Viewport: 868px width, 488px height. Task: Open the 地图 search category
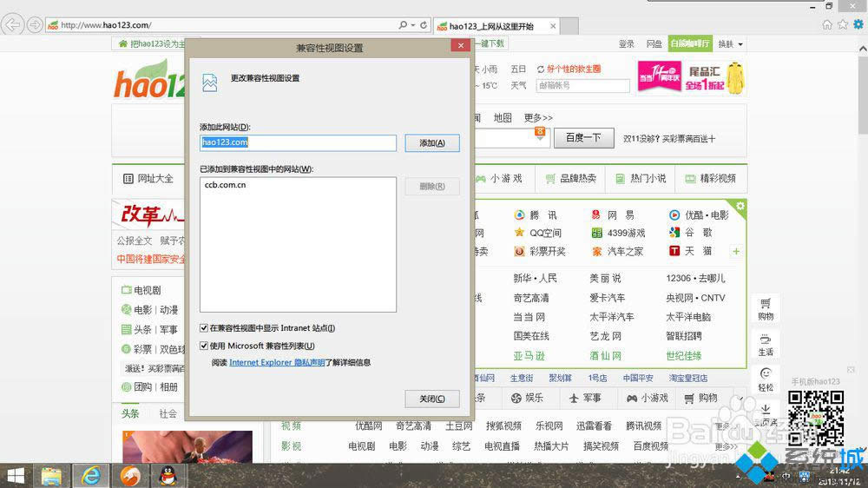(x=503, y=117)
